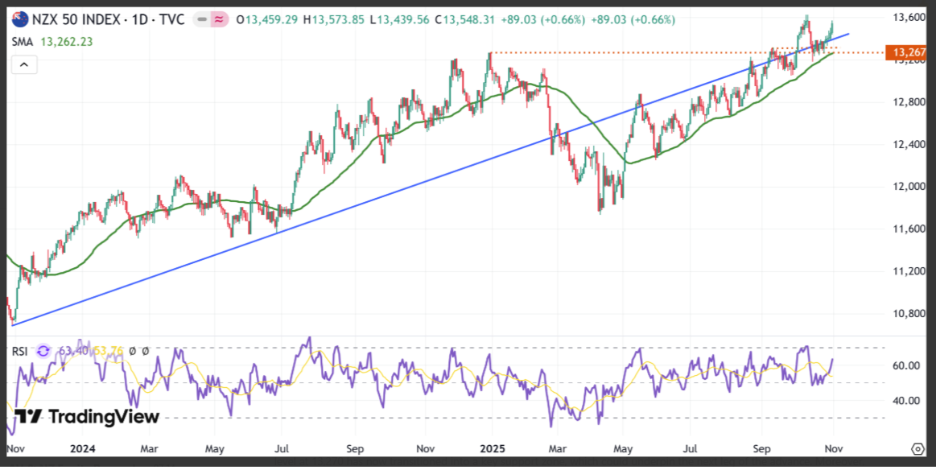Click the 40.00 RSI axis label
The image size is (936, 468).
tap(907, 401)
